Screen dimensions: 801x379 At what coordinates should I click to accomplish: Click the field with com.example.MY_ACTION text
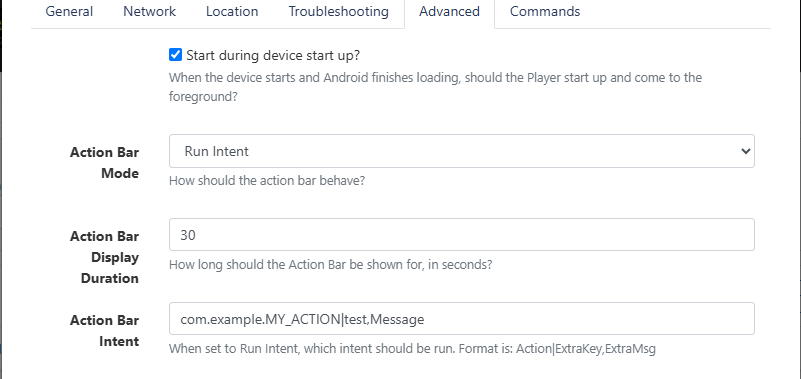coord(461,319)
